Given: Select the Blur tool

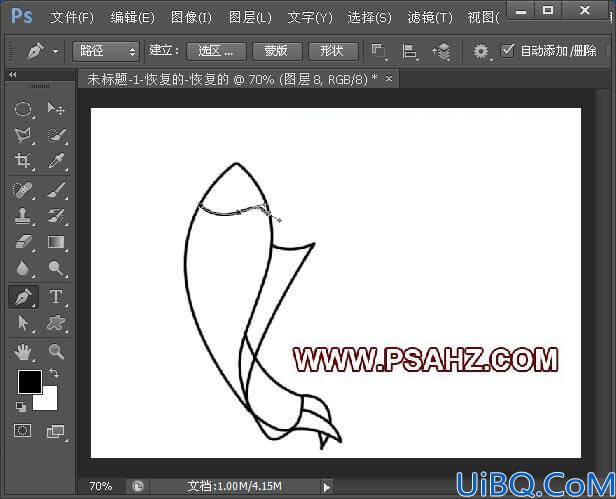Looking at the screenshot, I should click(23, 268).
